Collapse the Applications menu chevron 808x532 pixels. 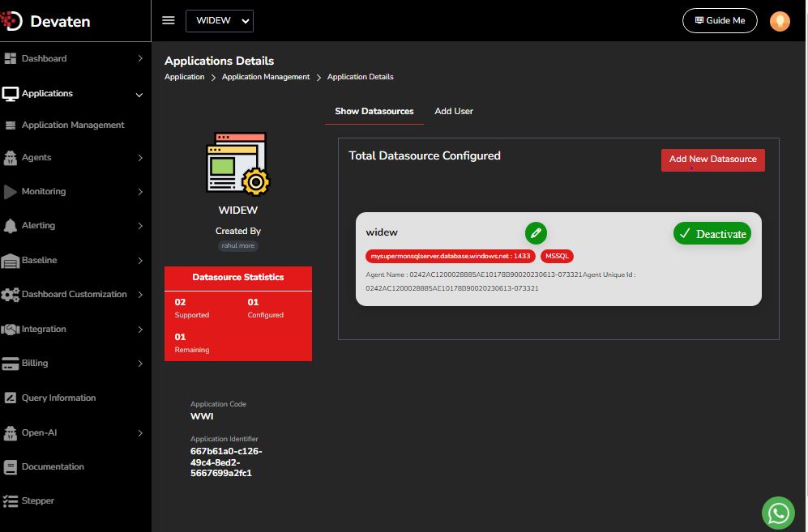[x=139, y=95]
